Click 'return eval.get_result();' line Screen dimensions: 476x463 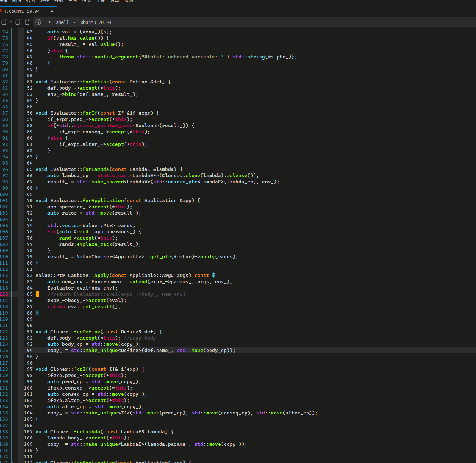point(84,307)
